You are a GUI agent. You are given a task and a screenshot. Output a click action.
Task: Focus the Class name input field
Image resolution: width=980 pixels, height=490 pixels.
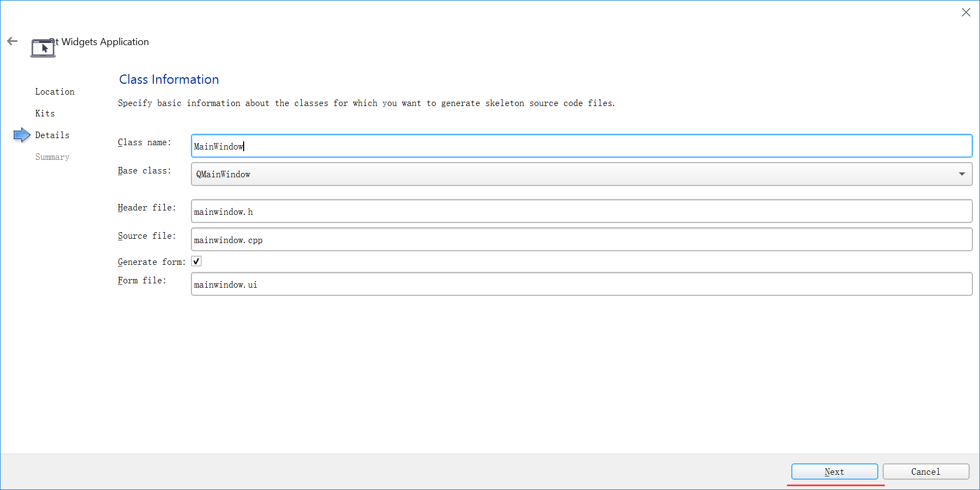[581, 146]
